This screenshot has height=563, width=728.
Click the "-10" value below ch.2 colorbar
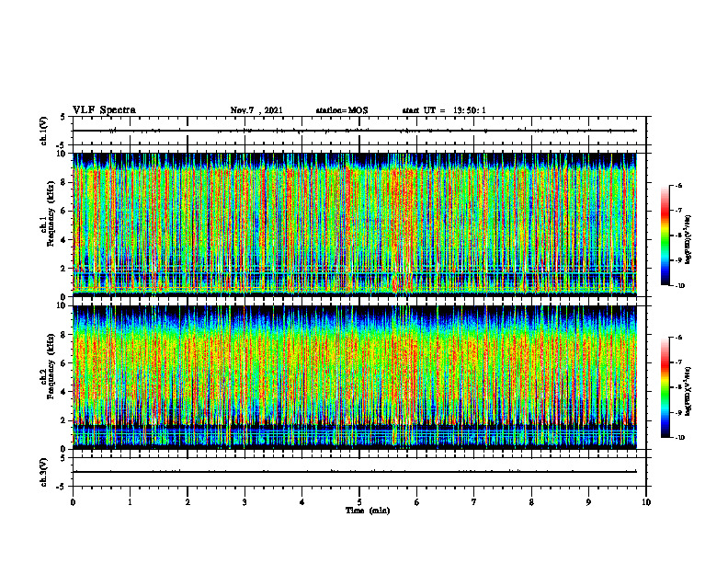[680, 438]
